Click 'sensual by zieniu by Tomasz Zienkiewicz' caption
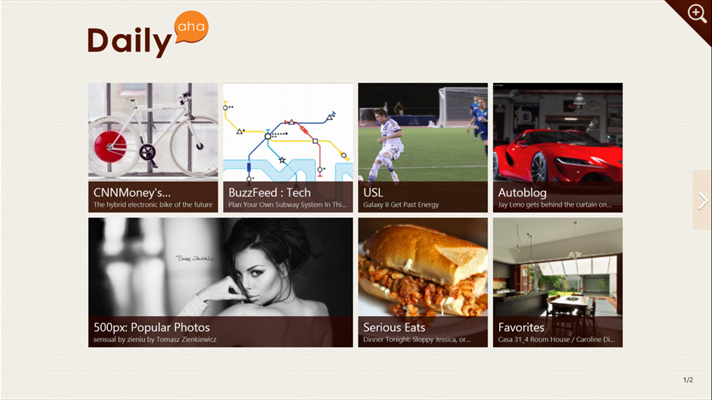 [155, 340]
